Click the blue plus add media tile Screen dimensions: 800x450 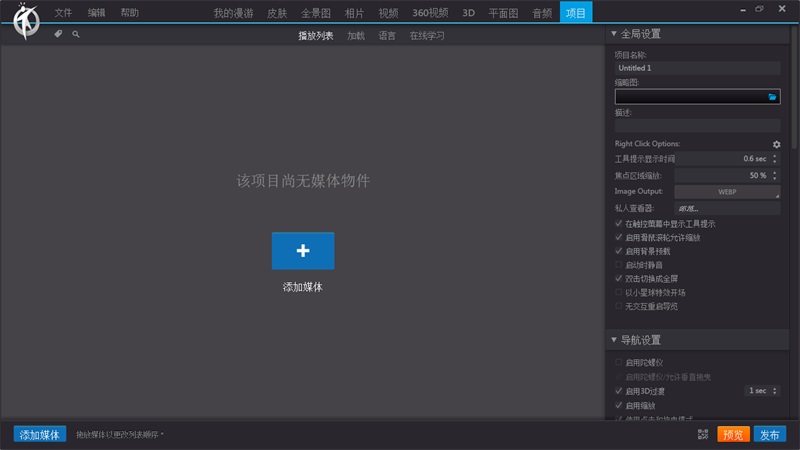[x=303, y=251]
